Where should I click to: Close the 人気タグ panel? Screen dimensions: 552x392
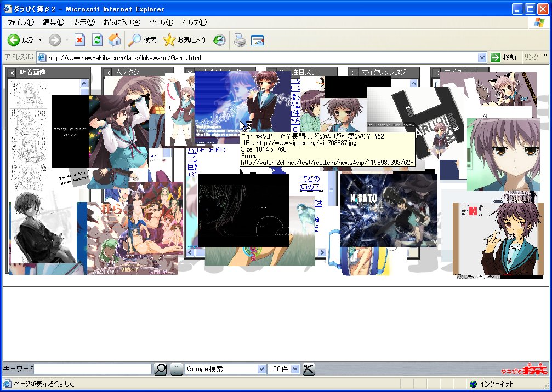[108, 73]
